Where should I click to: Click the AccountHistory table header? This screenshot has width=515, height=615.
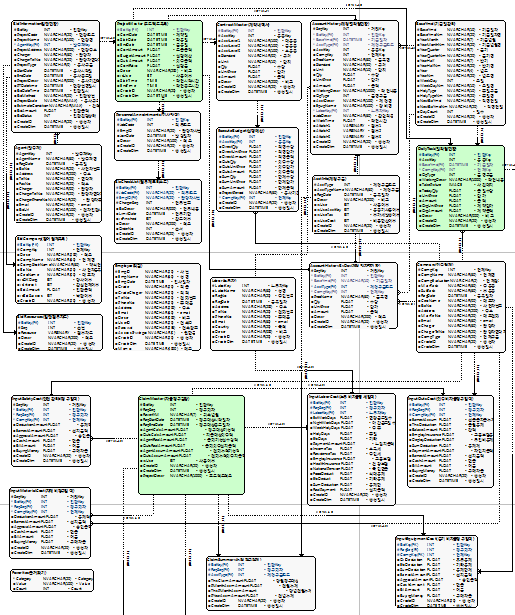354,24
